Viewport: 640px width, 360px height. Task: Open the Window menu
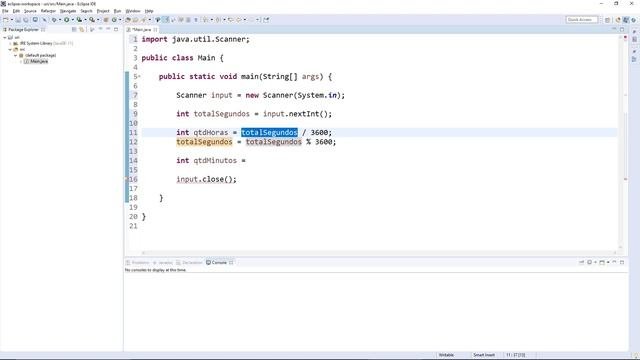tap(133, 11)
